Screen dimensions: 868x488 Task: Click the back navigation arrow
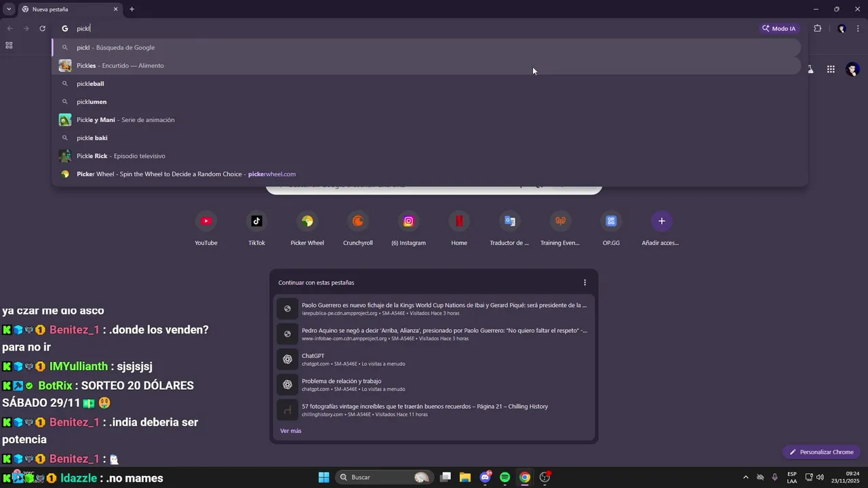(x=9, y=28)
